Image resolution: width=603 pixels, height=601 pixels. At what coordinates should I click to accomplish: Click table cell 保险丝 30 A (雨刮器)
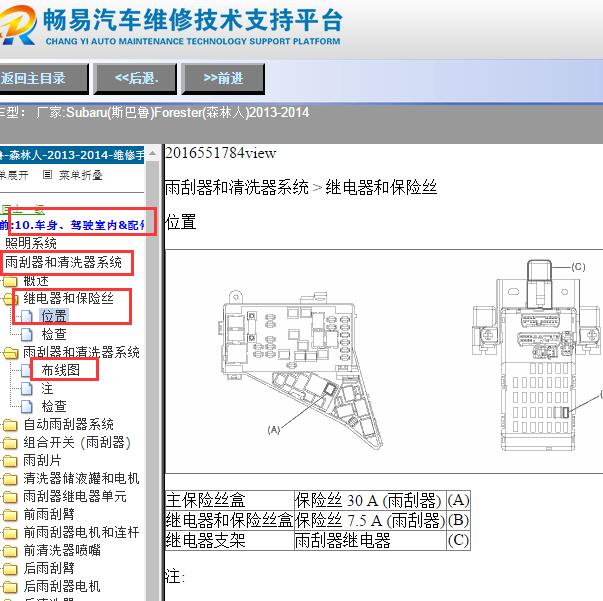click(370, 501)
